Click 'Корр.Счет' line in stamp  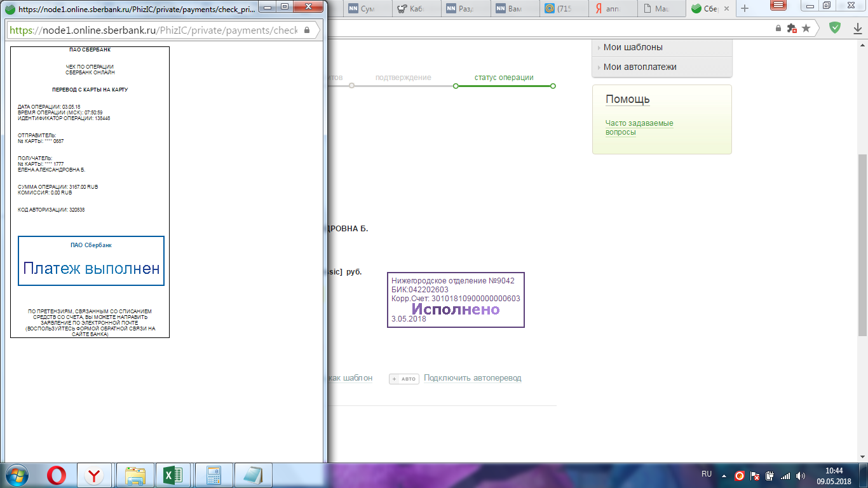456,298
